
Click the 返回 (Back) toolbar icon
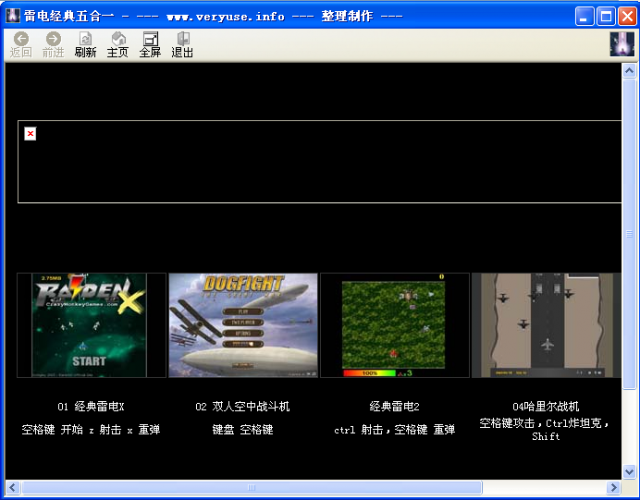point(21,44)
